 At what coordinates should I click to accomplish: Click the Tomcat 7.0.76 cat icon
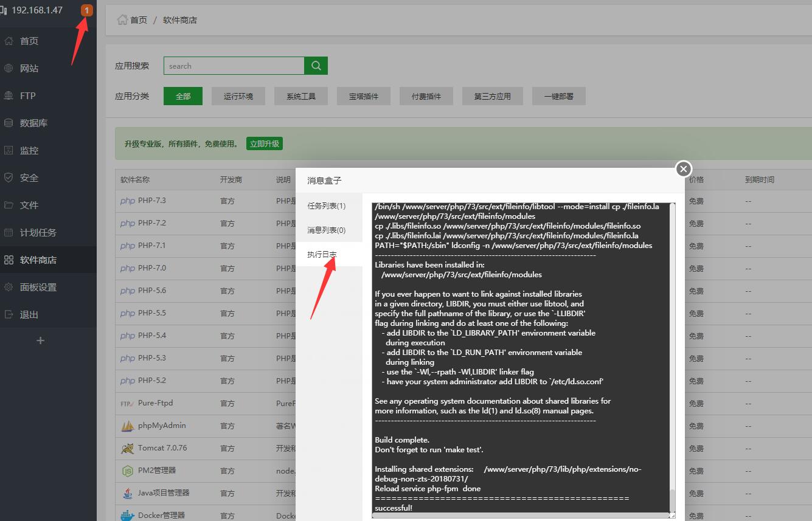coord(128,449)
